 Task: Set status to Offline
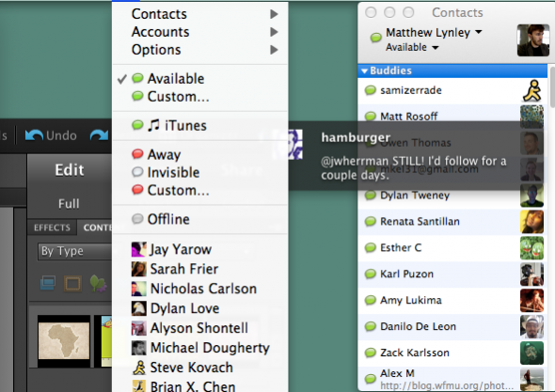tap(200, 219)
